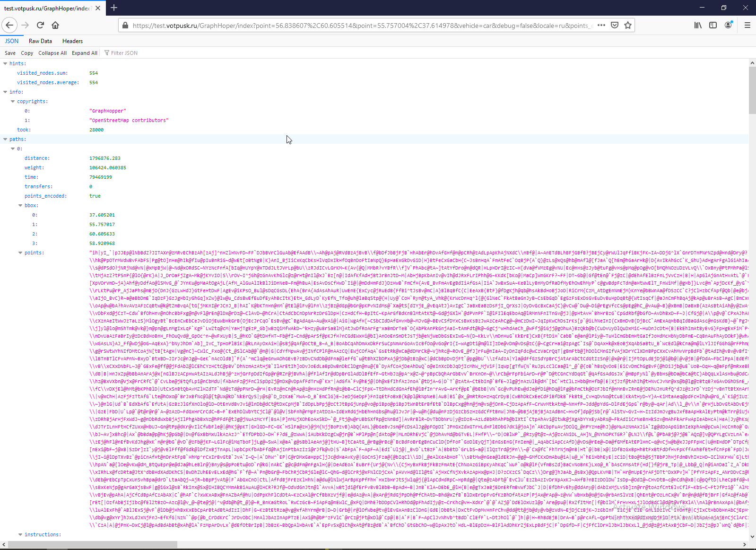Select the test.votpusk.ru/GraphHoper browser tab
756x550 pixels.
(52, 8)
